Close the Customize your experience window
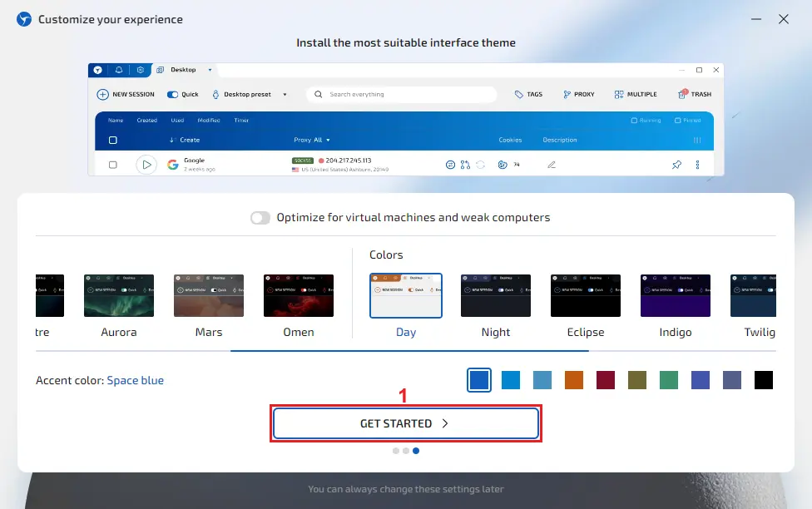 784,19
